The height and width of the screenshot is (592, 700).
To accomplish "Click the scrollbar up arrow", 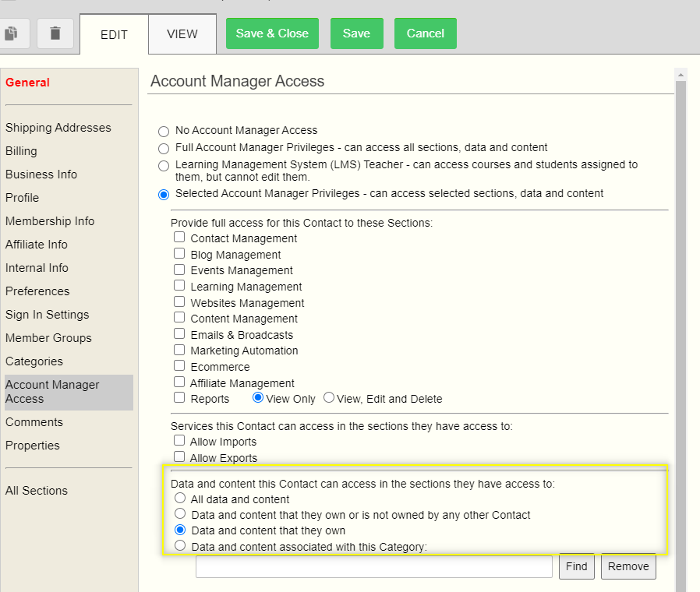I will pyautogui.click(x=681, y=75).
